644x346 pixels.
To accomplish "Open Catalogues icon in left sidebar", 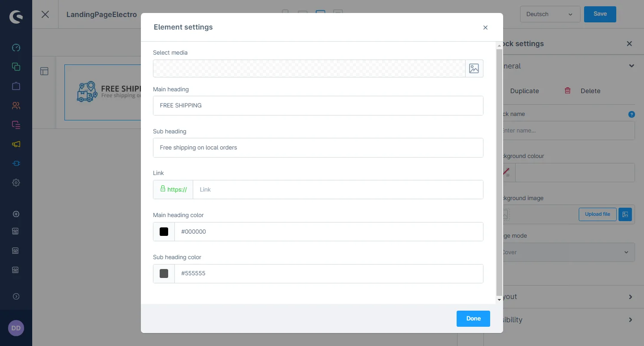I will pos(16,67).
